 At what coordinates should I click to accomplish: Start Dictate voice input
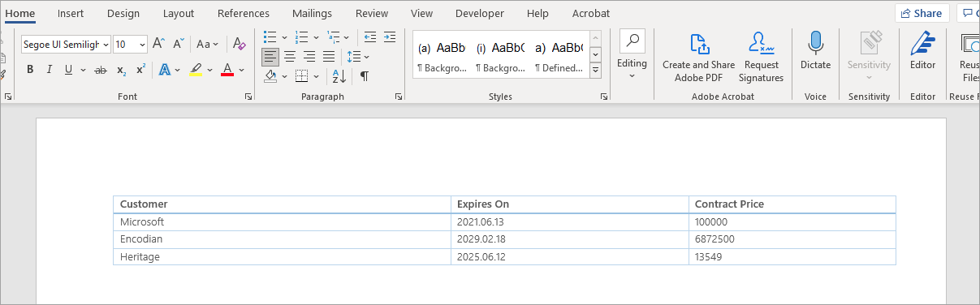tap(815, 50)
